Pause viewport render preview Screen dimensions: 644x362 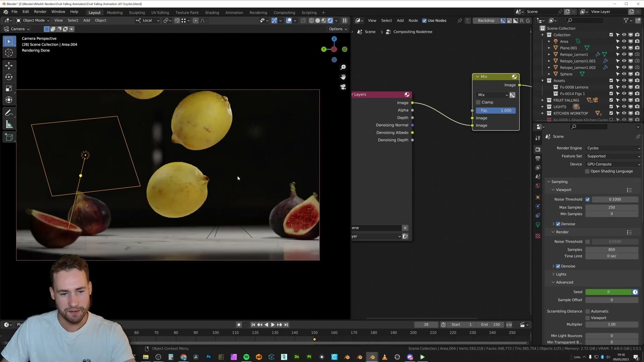tap(344, 20)
